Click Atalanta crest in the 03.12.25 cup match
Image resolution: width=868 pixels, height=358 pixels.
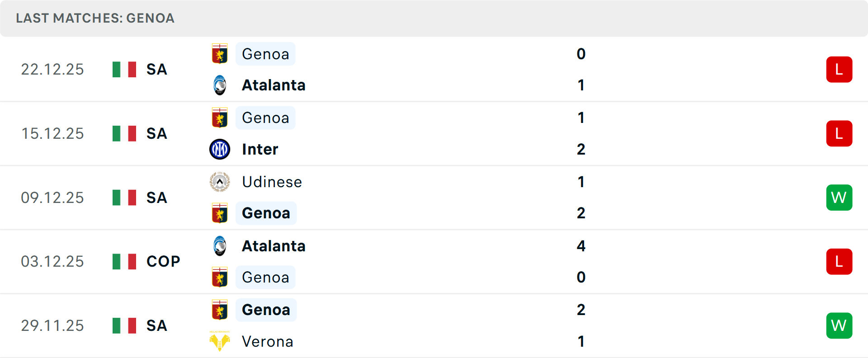(220, 246)
